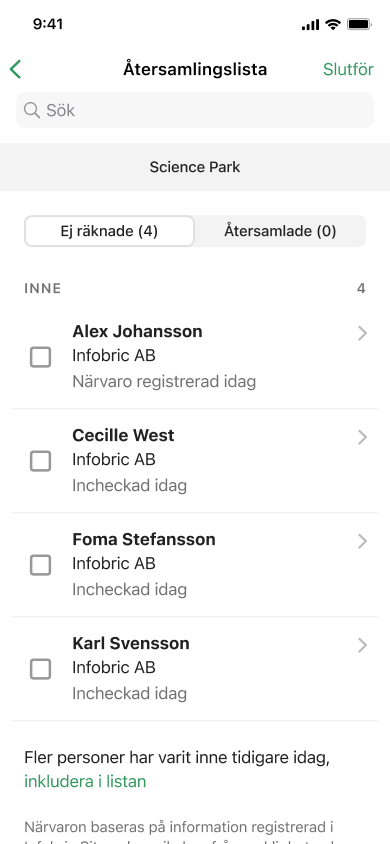Tap the Slutför button

coord(348,69)
